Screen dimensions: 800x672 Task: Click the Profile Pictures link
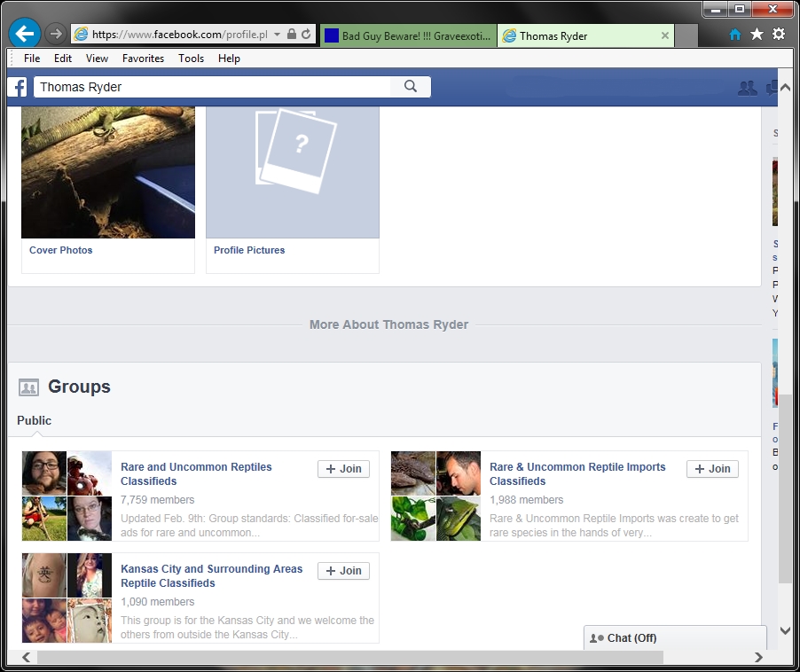(x=249, y=250)
